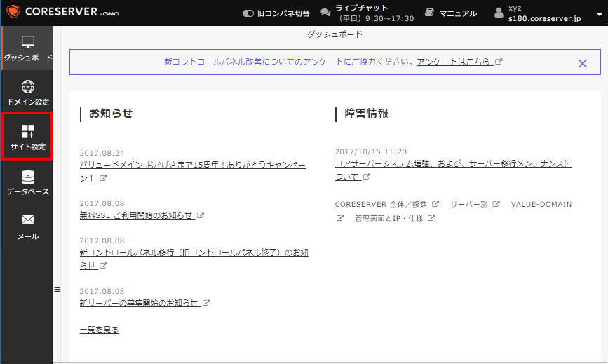The height and width of the screenshot is (364, 608).
Task: Open サーバー別 status link
Action: (469, 204)
